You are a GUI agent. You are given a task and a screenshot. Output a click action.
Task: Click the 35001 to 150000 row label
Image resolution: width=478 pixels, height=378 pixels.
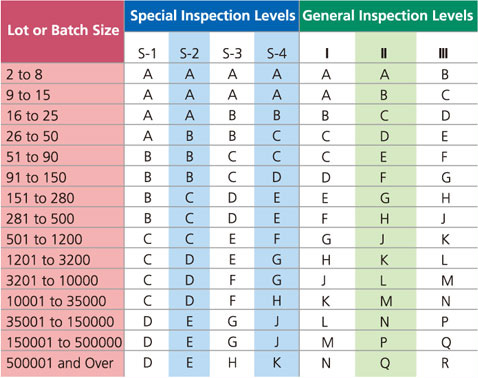pyautogui.click(x=60, y=322)
